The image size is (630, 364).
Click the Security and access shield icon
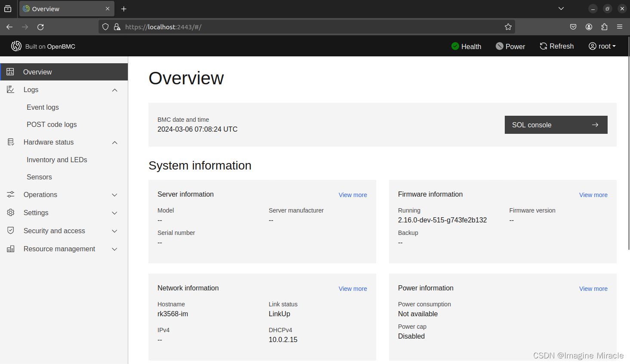coord(11,231)
